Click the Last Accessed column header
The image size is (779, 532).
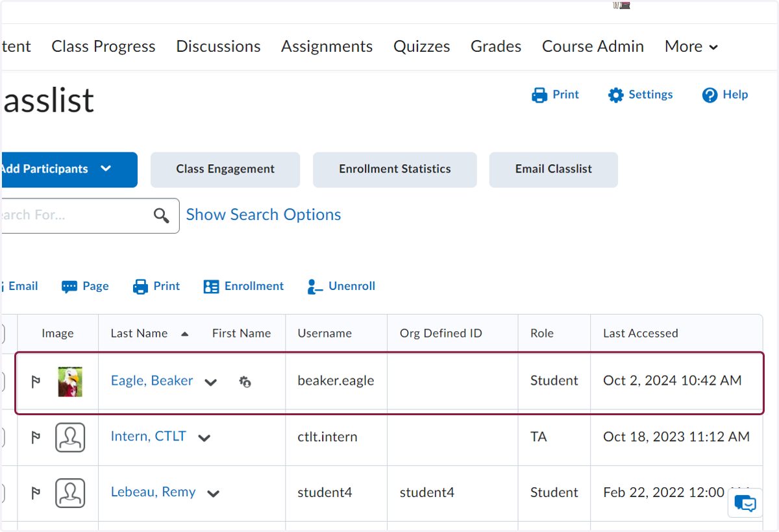click(x=641, y=333)
